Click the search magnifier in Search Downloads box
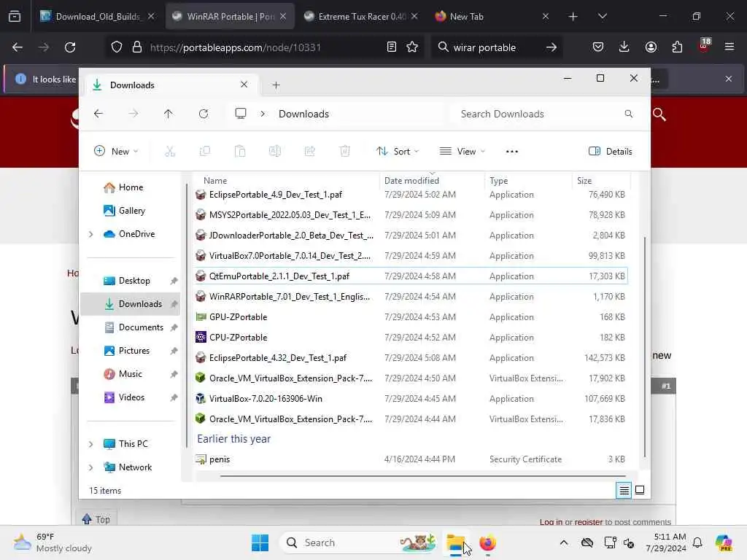This screenshot has width=747, height=560. [628, 114]
